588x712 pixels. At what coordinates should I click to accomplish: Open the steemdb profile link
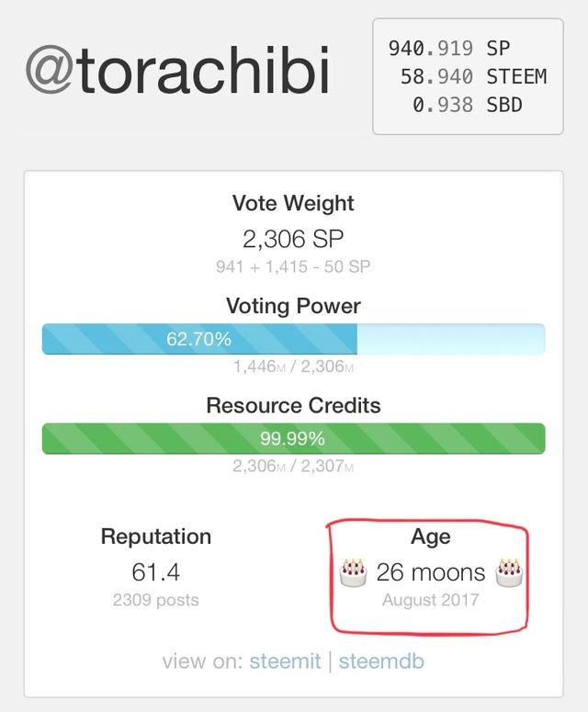pyautogui.click(x=381, y=661)
